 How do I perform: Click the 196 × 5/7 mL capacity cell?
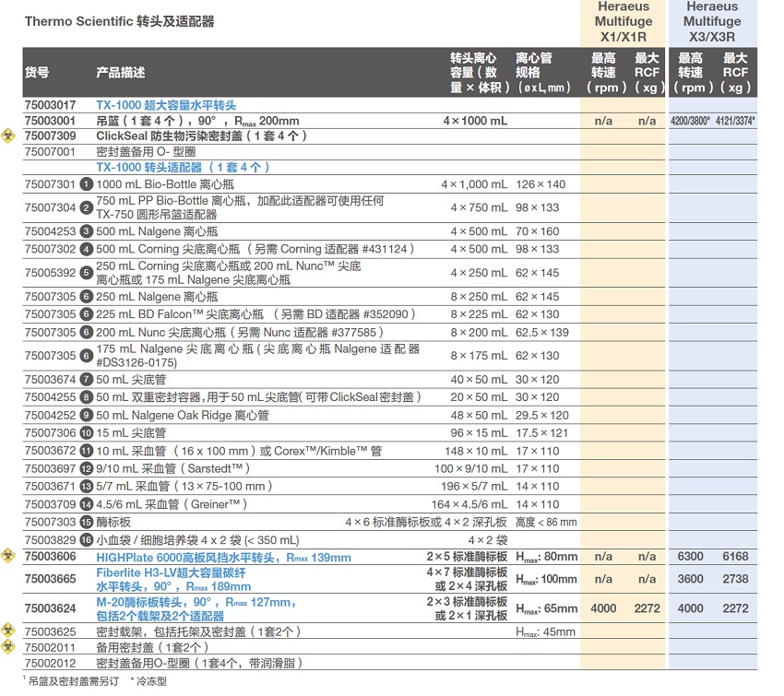click(x=474, y=486)
